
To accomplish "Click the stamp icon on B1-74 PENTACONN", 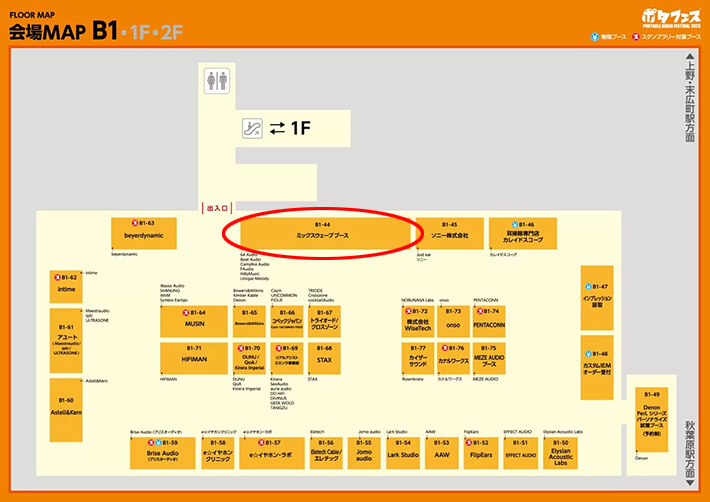I will coord(480,311).
